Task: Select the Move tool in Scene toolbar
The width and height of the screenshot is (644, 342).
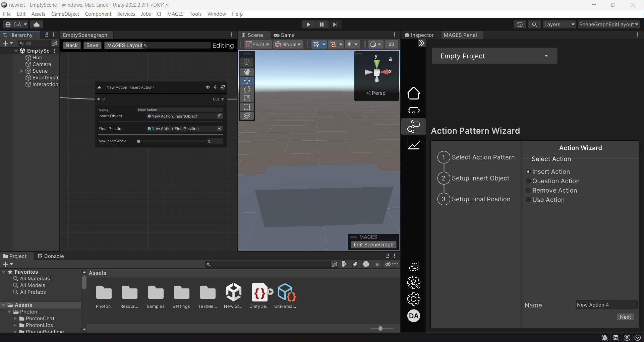Action: [x=247, y=81]
